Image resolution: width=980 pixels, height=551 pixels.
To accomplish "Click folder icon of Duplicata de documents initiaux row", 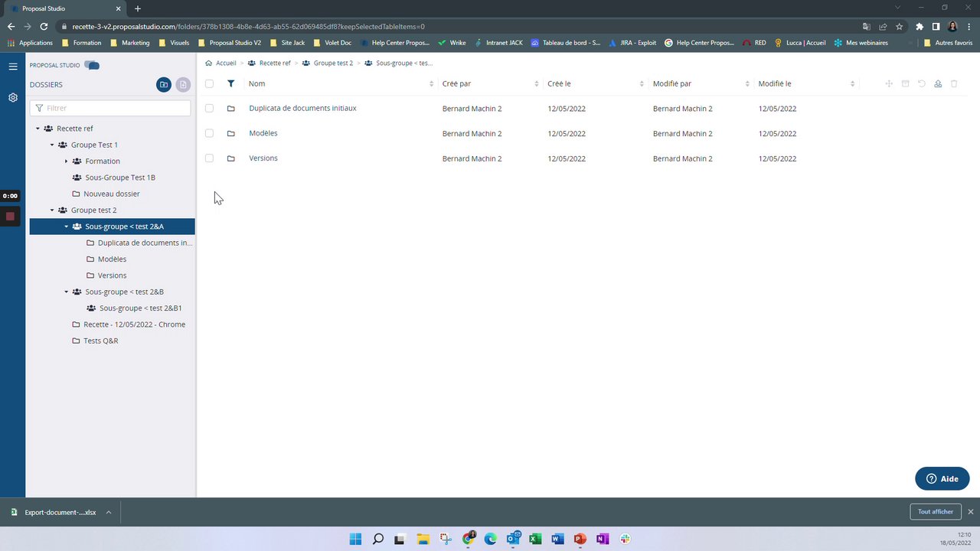I will tap(230, 109).
